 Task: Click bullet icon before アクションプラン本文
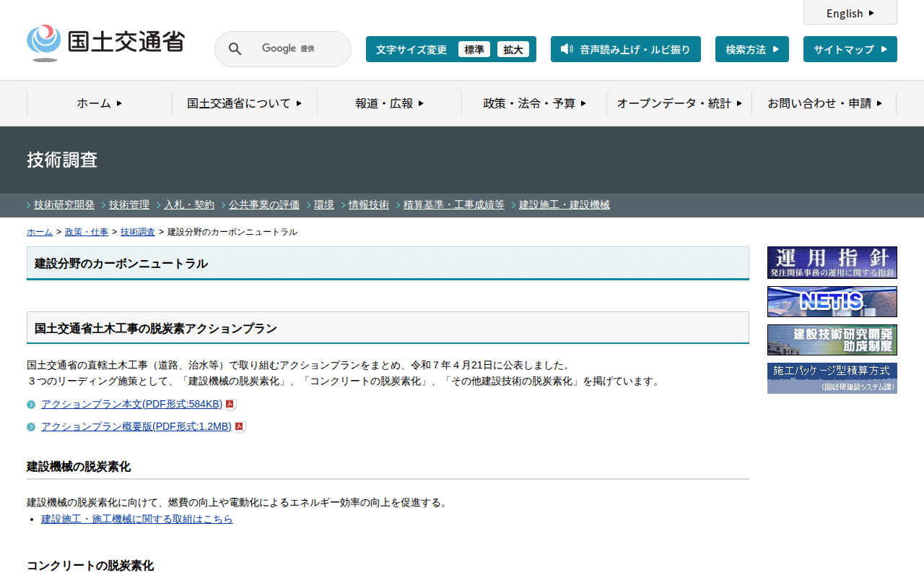point(31,405)
